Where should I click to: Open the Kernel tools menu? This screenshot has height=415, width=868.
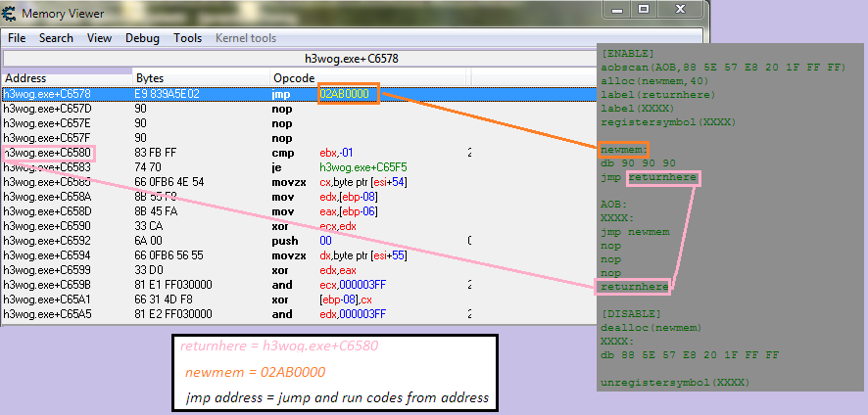245,38
